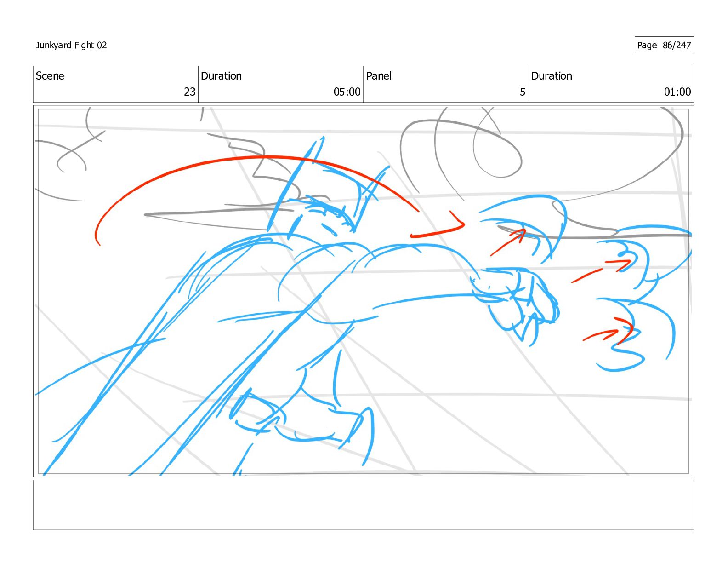Click the panel number '5'
This screenshot has width=728, height=563.
tap(523, 92)
